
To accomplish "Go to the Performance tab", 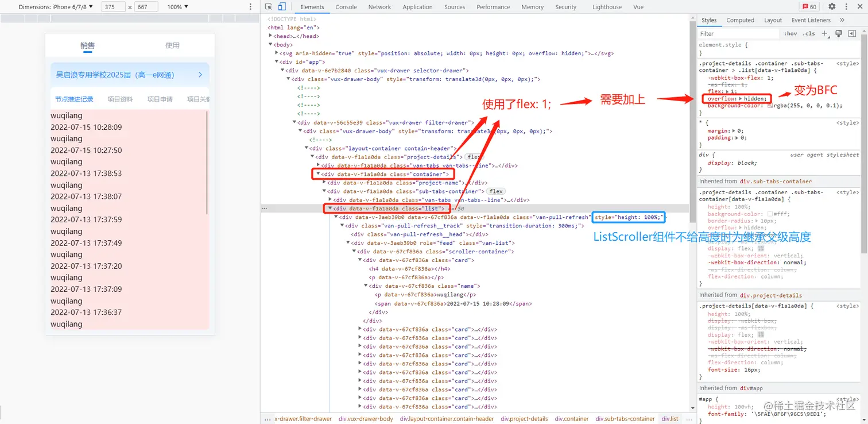I will [x=493, y=7].
